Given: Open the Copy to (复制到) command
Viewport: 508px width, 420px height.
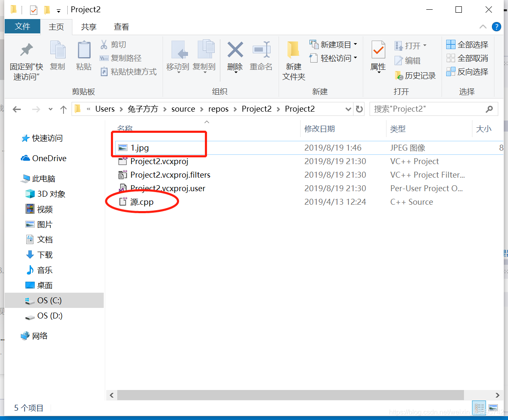Looking at the screenshot, I should click(x=204, y=57).
